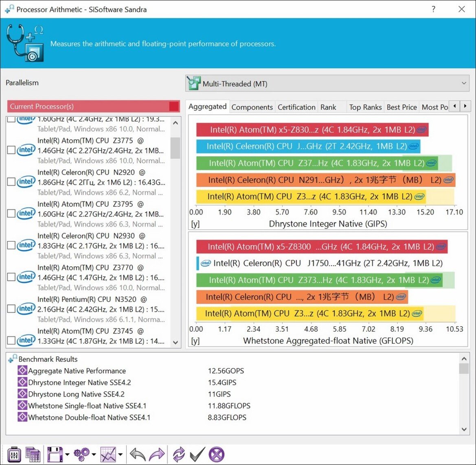Confirm with the checkmark OK icon
The height and width of the screenshot is (465, 476).
[x=197, y=454]
